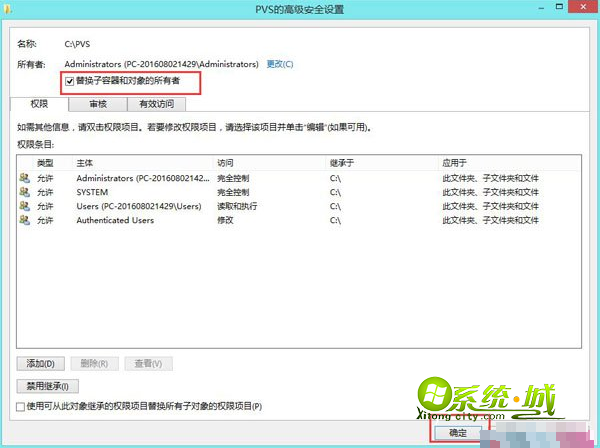
Task: Open the 有效访问 tab
Action: click(x=157, y=104)
